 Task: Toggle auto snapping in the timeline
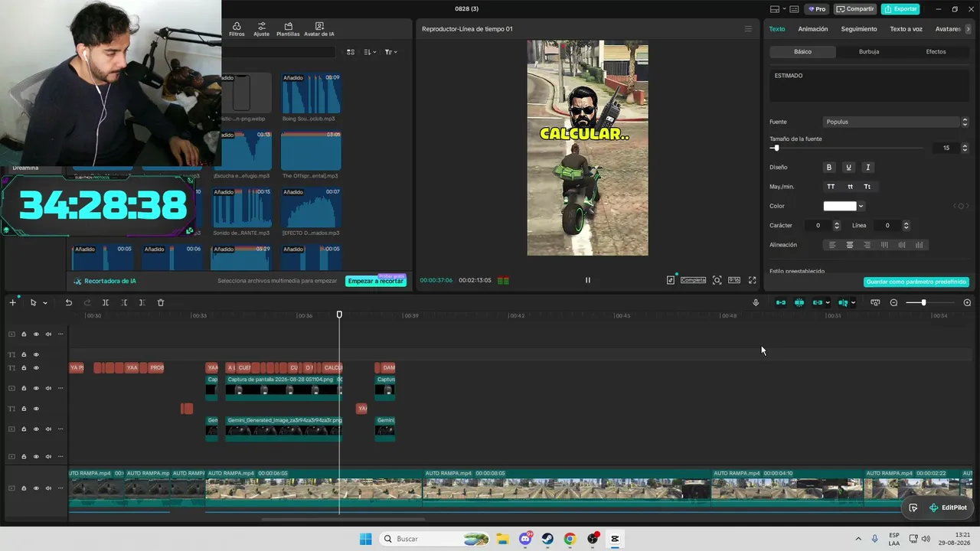799,302
